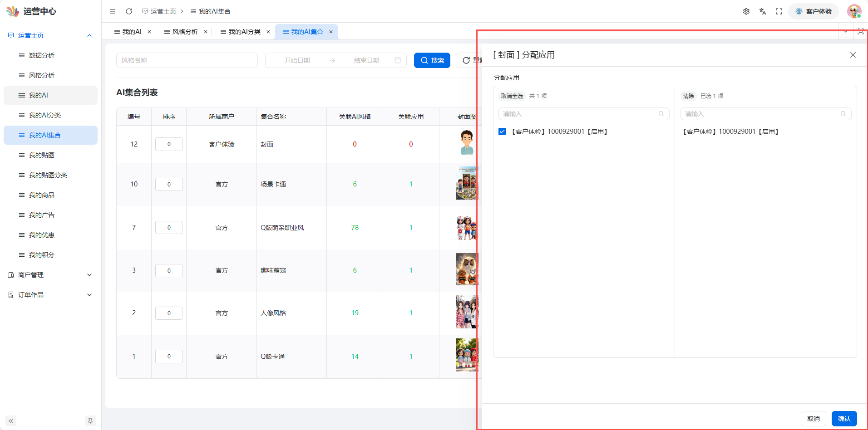
Task: Click the sidebar pin icon at bottom
Action: tap(90, 421)
